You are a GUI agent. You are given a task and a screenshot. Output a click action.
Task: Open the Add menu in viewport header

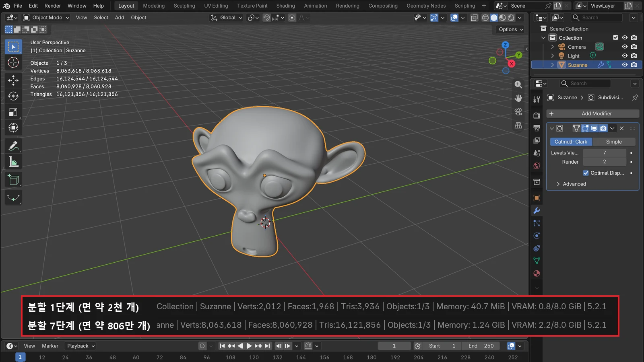coord(120,18)
